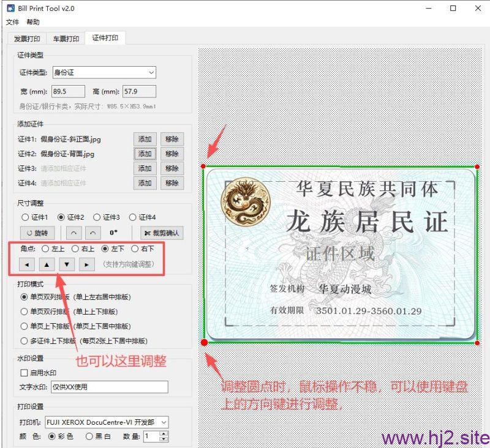490x448 pixels.
Task: Click the top-left red corner handle
Action: pyautogui.click(x=203, y=166)
